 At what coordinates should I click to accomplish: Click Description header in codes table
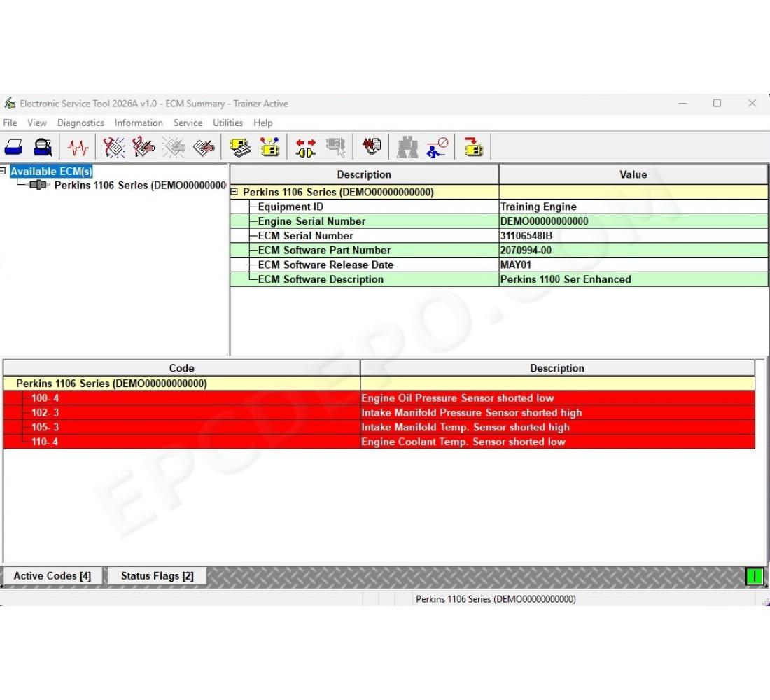[557, 368]
